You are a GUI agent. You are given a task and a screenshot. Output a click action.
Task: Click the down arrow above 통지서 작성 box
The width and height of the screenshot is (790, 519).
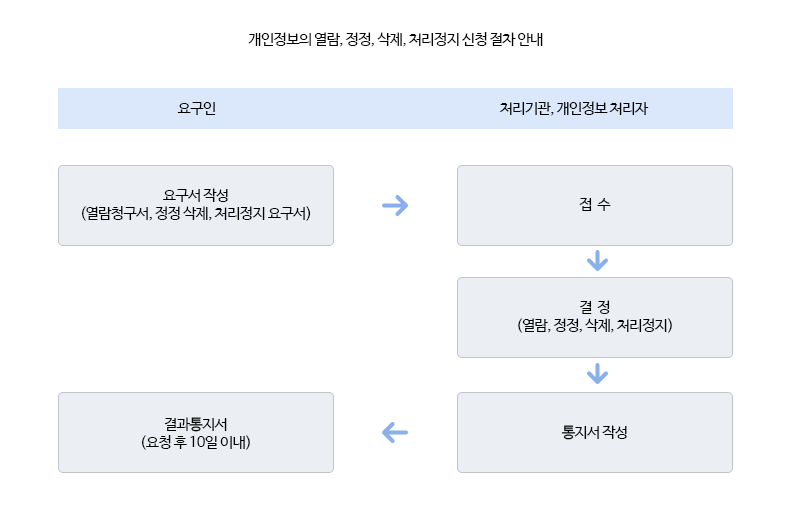coord(597,374)
